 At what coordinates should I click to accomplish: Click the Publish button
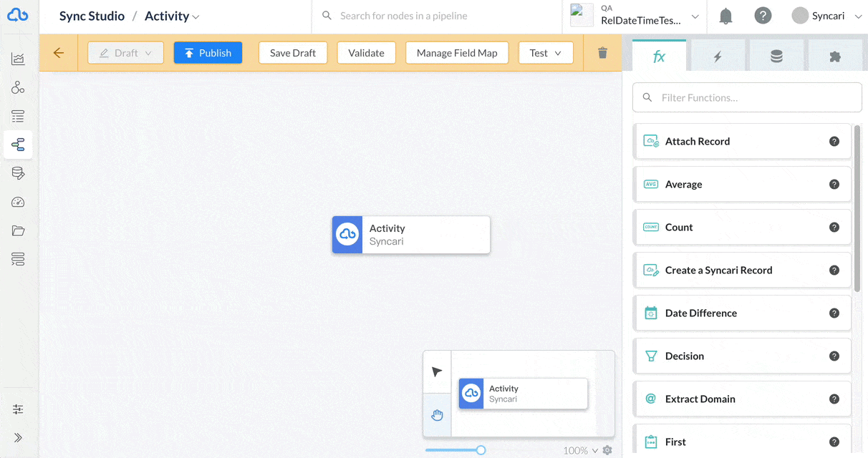(x=208, y=53)
